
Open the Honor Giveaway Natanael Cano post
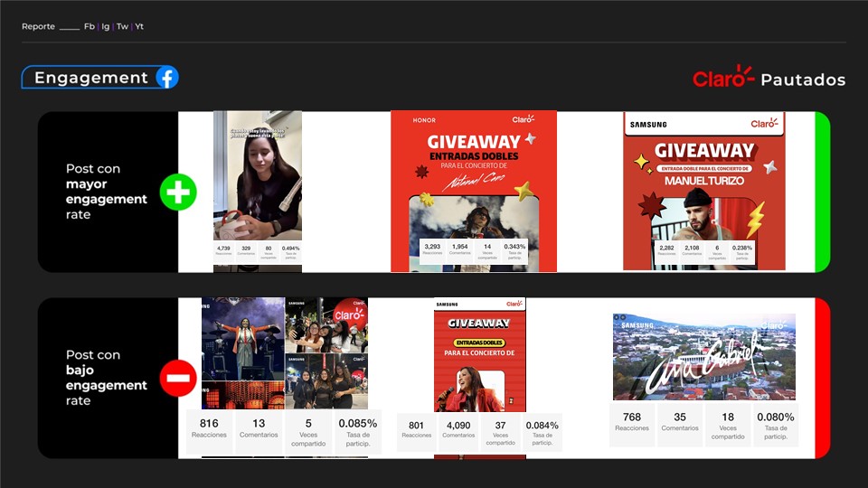click(x=474, y=192)
